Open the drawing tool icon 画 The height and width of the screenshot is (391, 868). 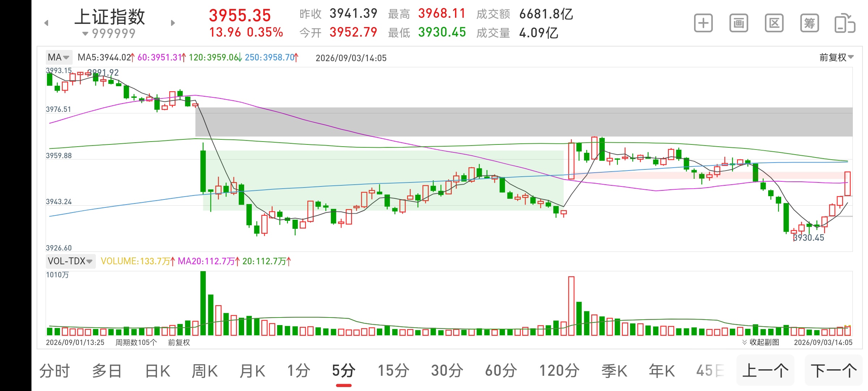pos(739,24)
